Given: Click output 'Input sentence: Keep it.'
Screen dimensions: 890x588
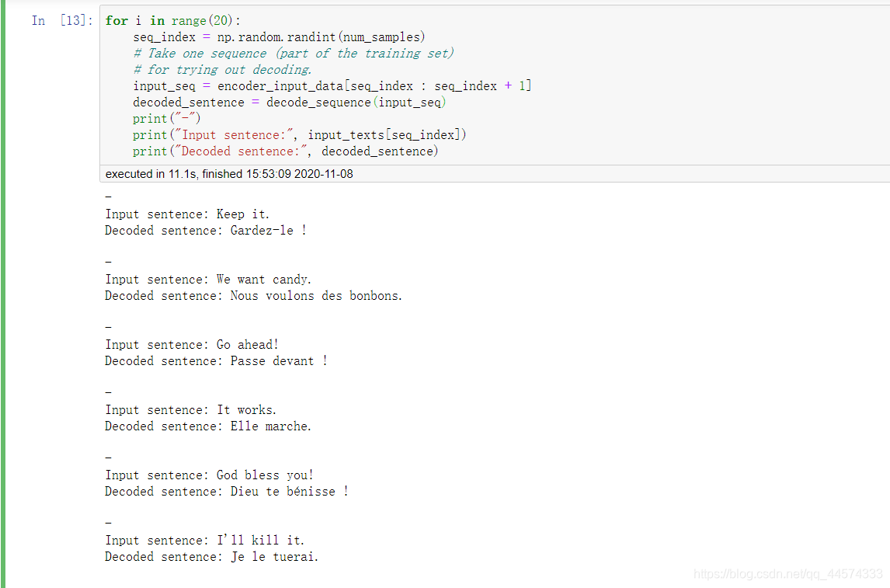Looking at the screenshot, I should [x=186, y=214].
